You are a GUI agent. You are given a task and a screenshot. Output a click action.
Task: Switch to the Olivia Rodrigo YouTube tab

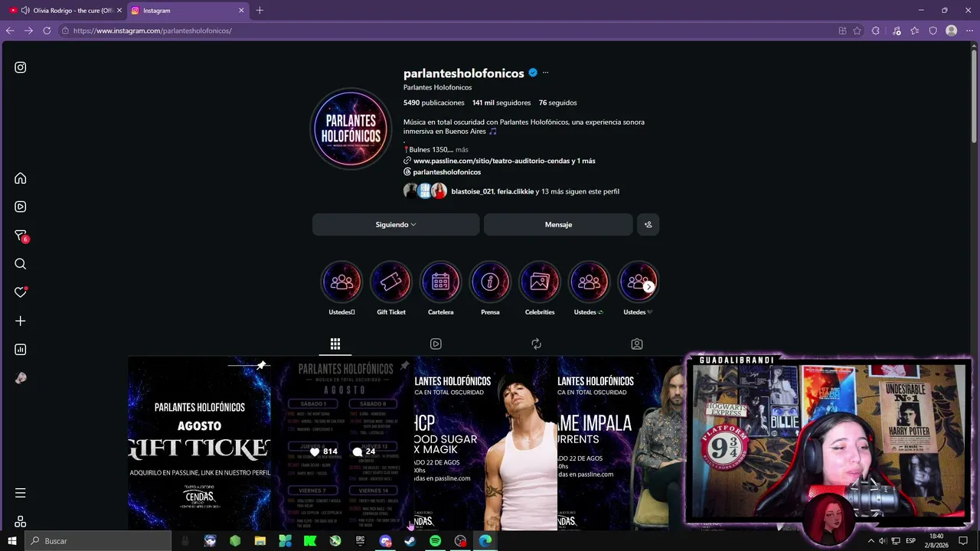coord(66,11)
